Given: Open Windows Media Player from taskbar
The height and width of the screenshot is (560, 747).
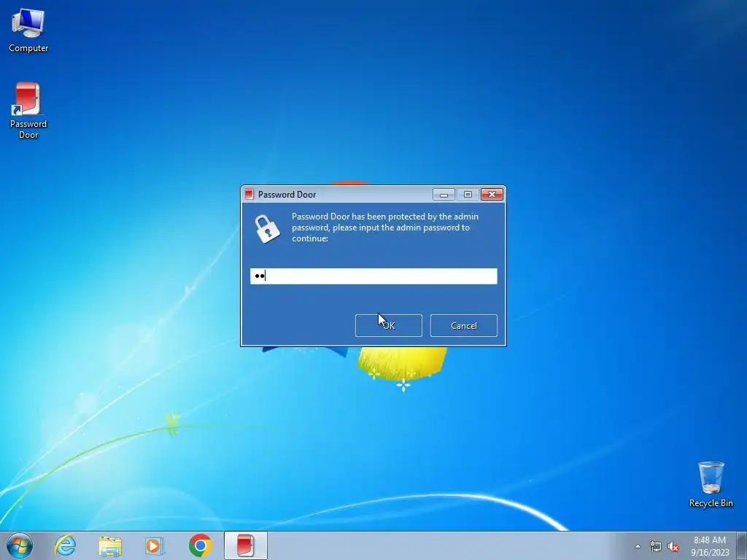Looking at the screenshot, I should point(155,545).
